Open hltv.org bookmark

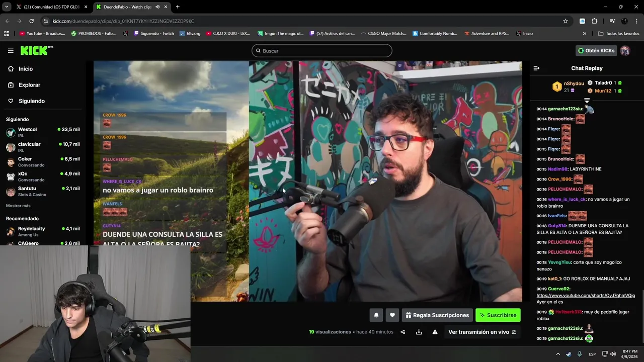(190, 34)
